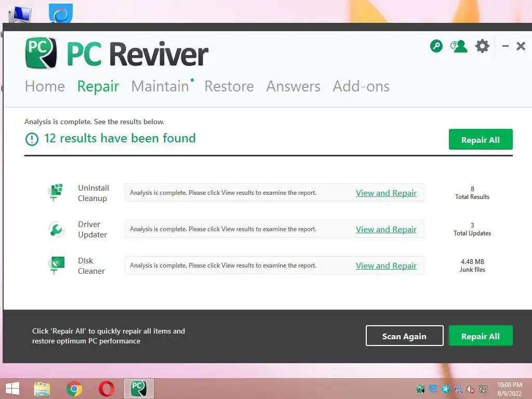
Task: Open View and Repair for Uninstall Cleanup
Action: (x=386, y=193)
